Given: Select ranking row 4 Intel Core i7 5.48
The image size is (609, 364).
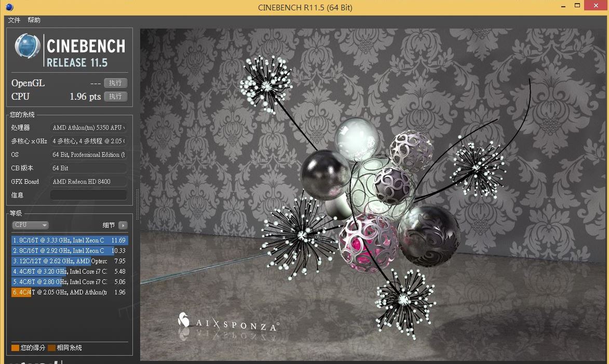Looking at the screenshot, I should point(70,272).
